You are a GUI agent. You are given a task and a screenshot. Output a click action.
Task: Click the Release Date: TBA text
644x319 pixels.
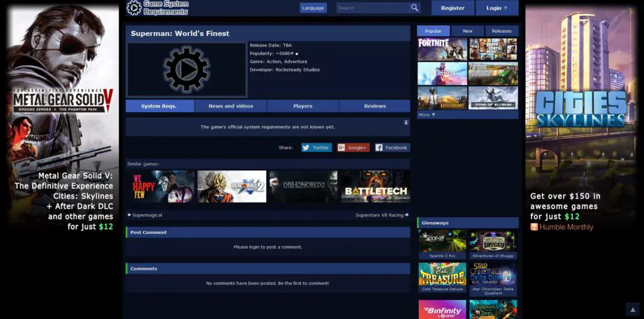click(270, 45)
